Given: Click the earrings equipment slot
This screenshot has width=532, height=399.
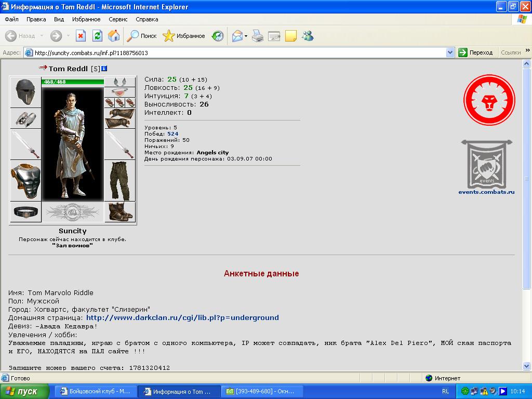Looking at the screenshot, I should (120, 82).
